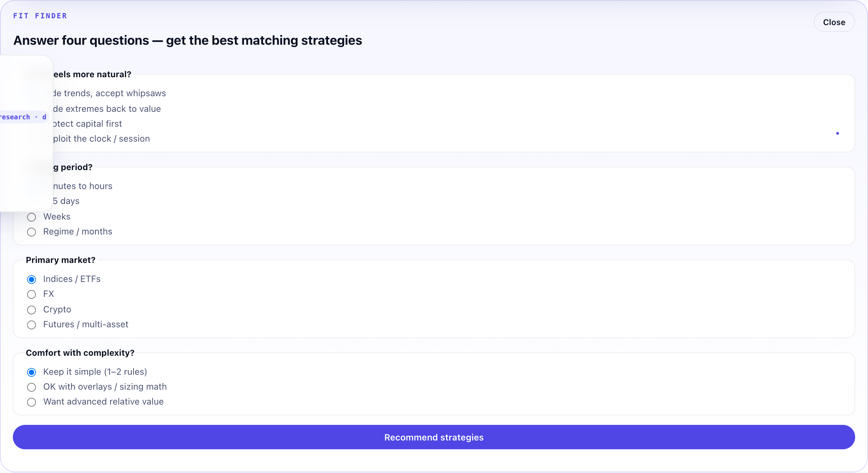Pick the FX market option
868x473 pixels.
tap(31, 294)
